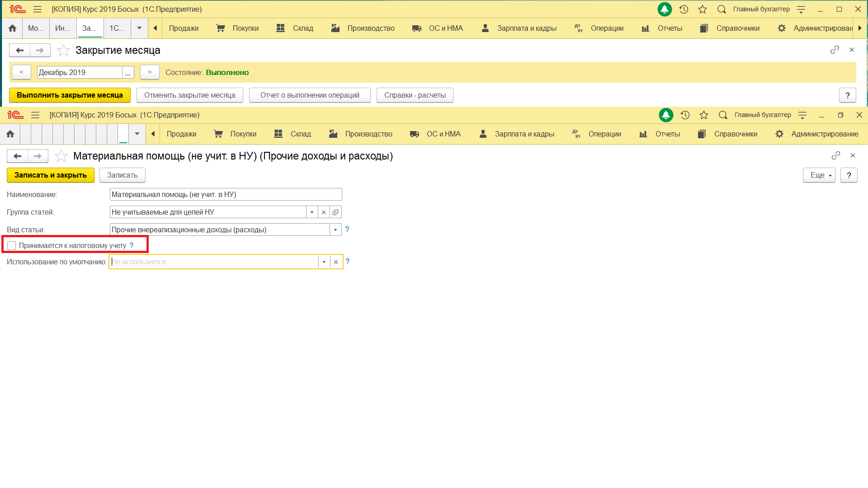This screenshot has width=868, height=488.
Task: Clear the Группа статей field
Action: 324,212
